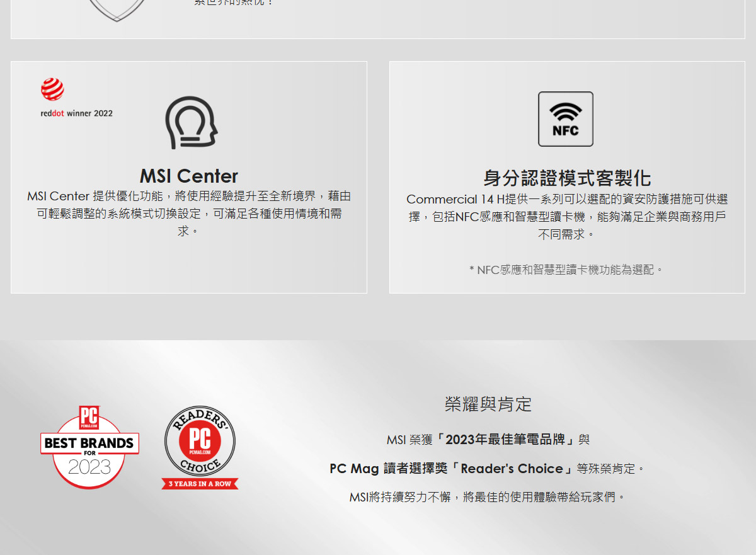
Task: Click the "榮耀與肯定" section heading
Action: tap(488, 404)
